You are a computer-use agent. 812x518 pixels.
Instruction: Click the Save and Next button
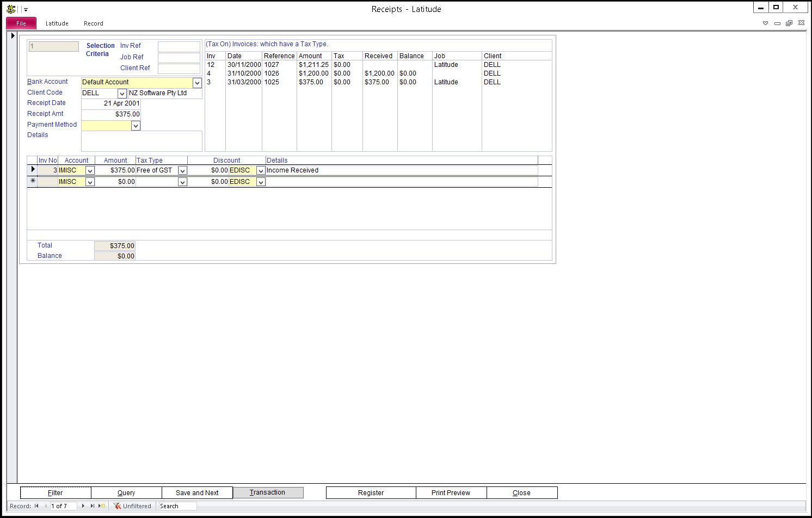(x=197, y=493)
